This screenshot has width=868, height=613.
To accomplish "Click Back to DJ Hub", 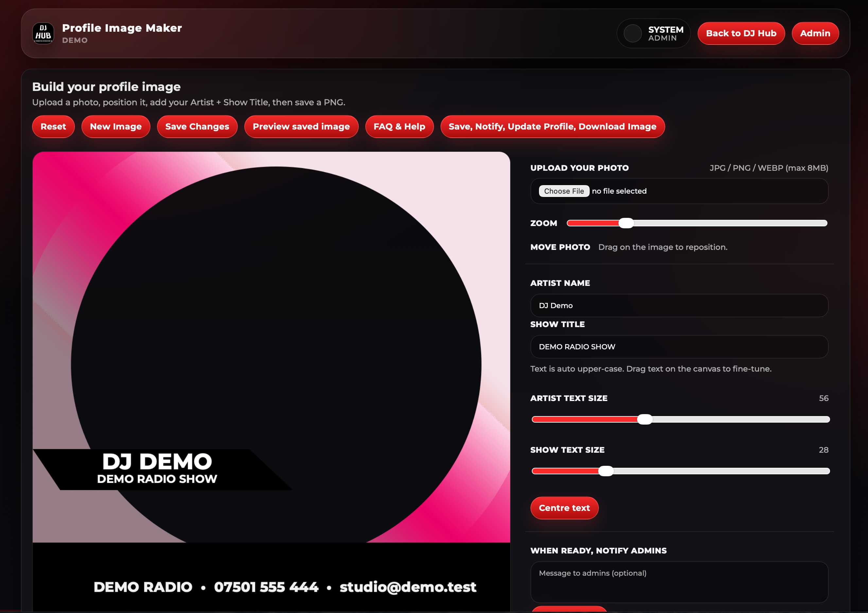I will [x=741, y=33].
